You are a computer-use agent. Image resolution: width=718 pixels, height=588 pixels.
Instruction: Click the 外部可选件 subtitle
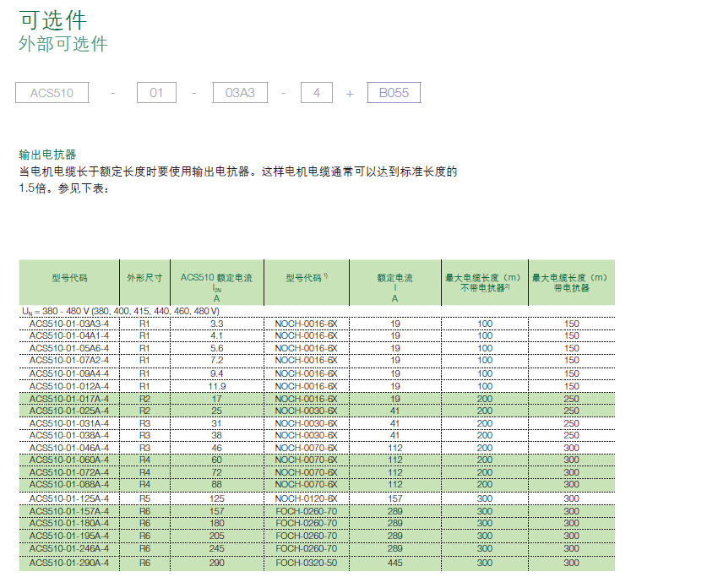(63, 44)
